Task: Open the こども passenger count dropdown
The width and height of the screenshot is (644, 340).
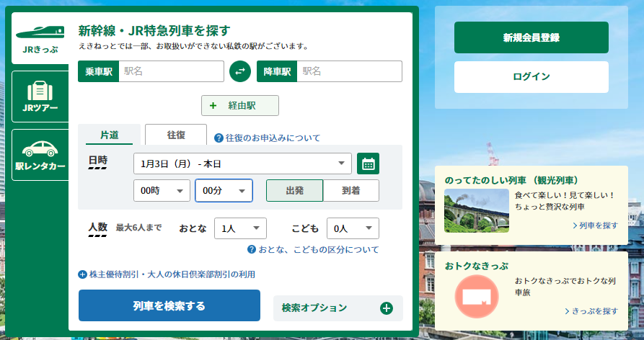Action: click(x=353, y=228)
